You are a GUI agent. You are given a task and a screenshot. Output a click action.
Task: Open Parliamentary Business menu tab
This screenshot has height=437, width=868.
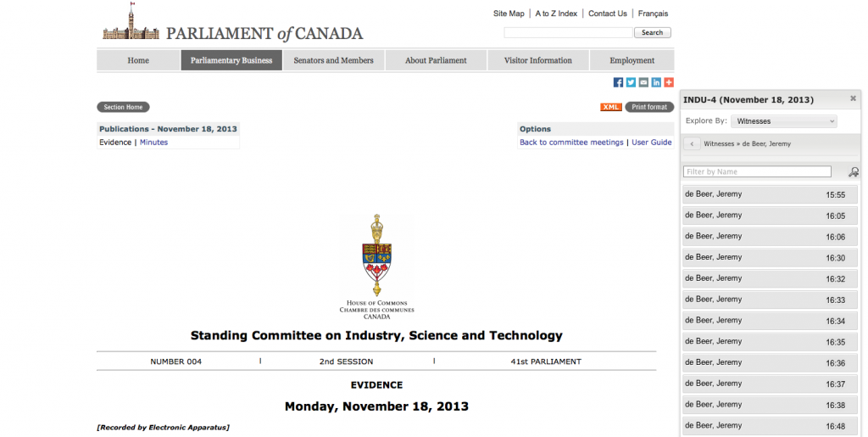tap(231, 60)
